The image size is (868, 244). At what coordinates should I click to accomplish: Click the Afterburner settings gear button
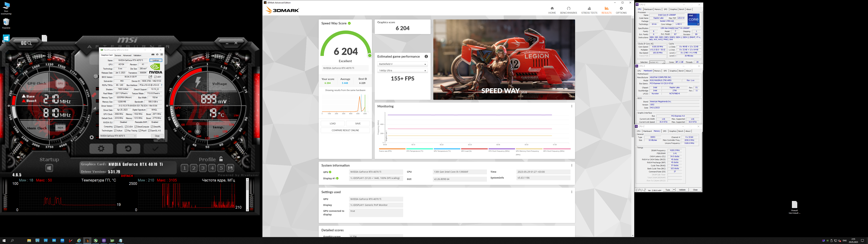click(101, 149)
